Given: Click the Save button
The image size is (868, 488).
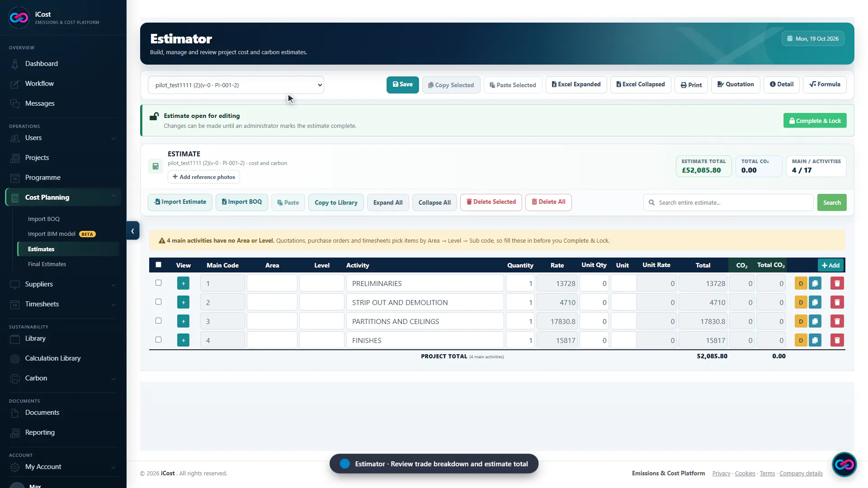Looking at the screenshot, I should [402, 85].
